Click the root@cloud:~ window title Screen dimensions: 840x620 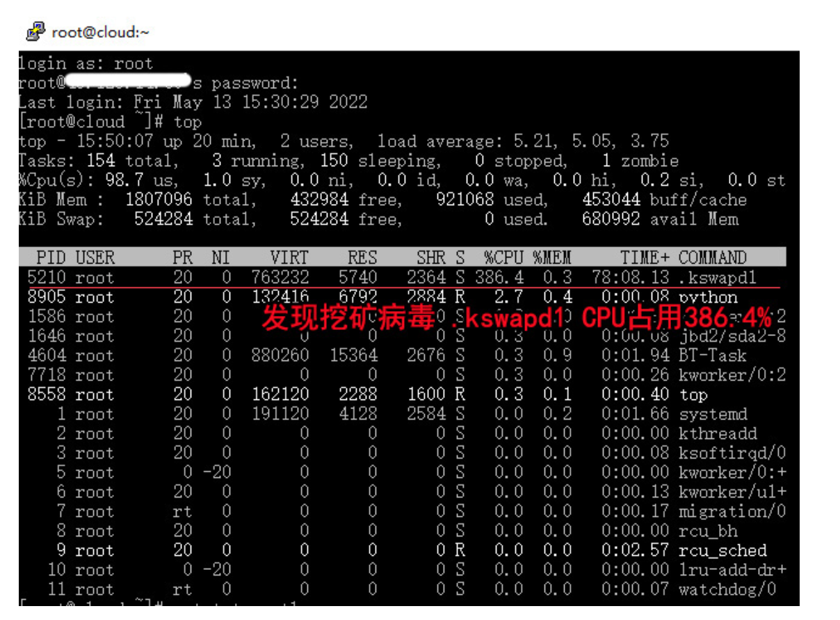[x=100, y=32]
